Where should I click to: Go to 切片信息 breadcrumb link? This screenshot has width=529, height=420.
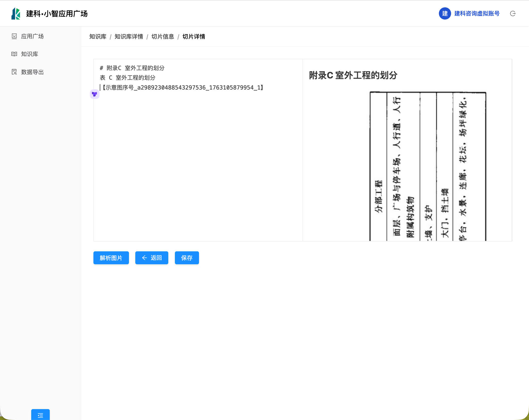pos(162,37)
